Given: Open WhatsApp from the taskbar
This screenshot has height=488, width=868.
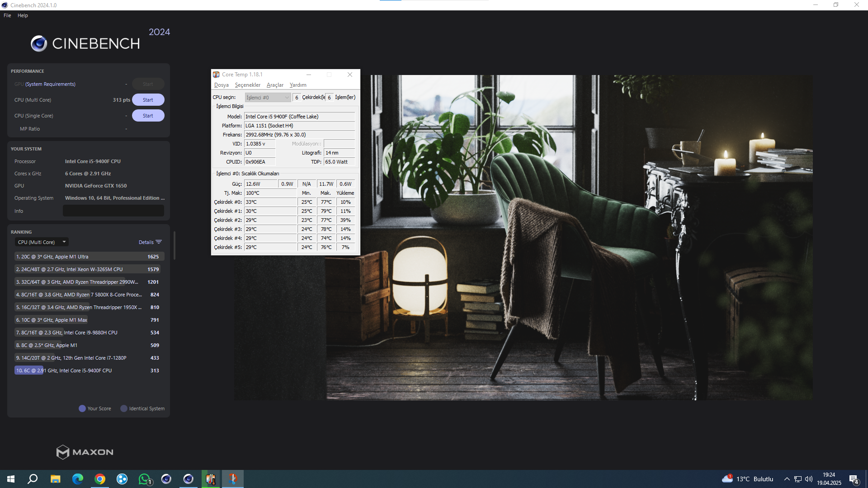Looking at the screenshot, I should [x=144, y=479].
